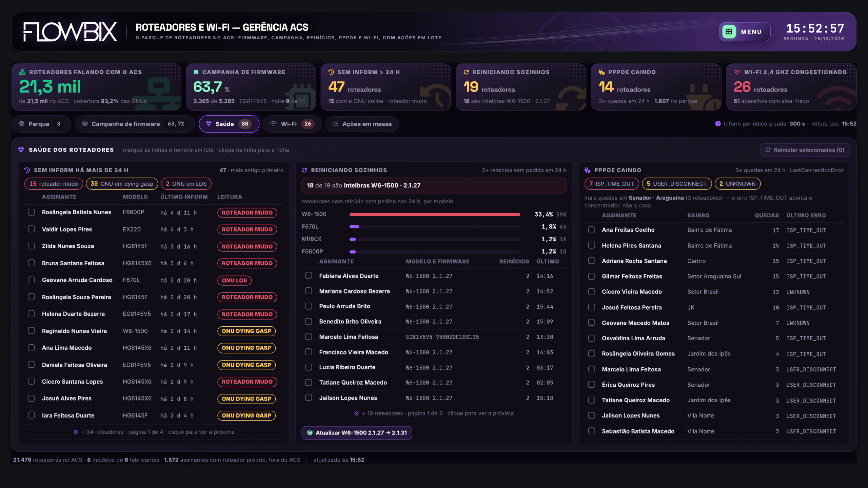Click the network icon on Roteadores falando card
Image resolution: width=868 pixels, height=488 pixels.
(22, 72)
